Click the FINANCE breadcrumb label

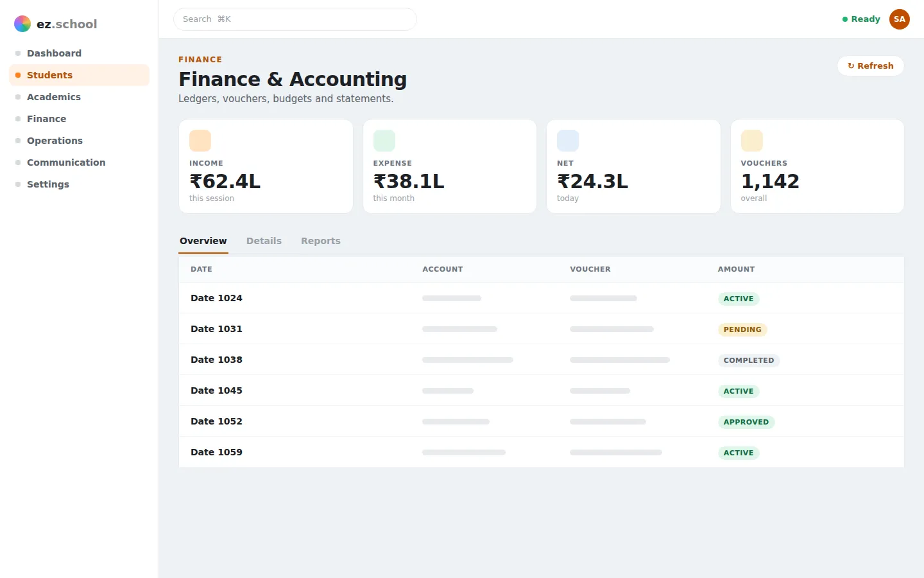tap(200, 59)
